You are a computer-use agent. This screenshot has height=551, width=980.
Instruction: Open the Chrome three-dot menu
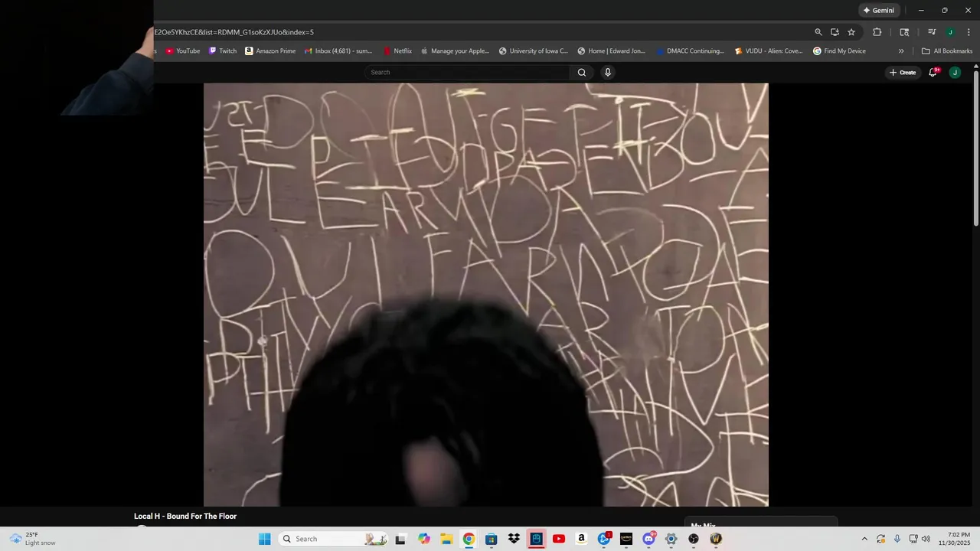tap(967, 32)
